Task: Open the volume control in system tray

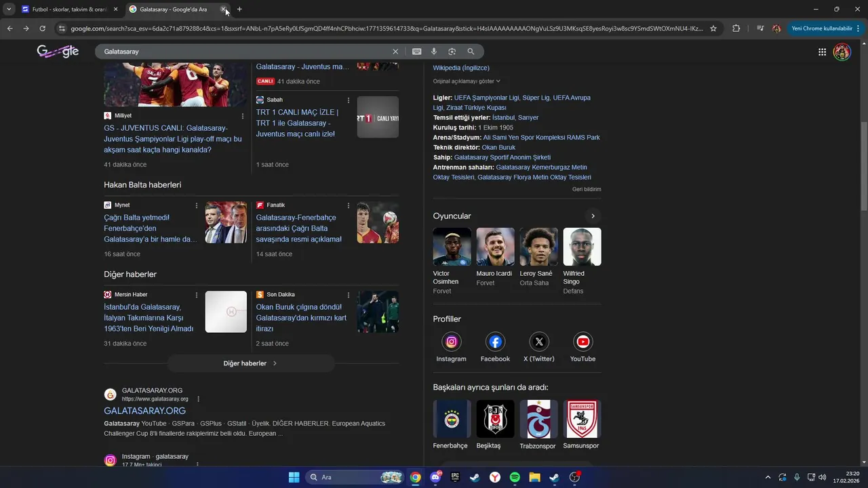Action: [823, 477]
